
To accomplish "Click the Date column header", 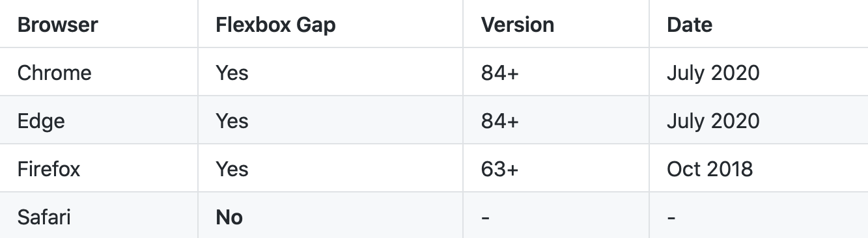I will tap(690, 25).
